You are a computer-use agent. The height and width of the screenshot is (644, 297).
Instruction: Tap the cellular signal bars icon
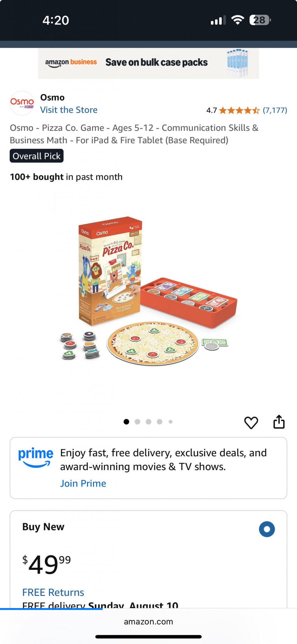[x=218, y=20]
